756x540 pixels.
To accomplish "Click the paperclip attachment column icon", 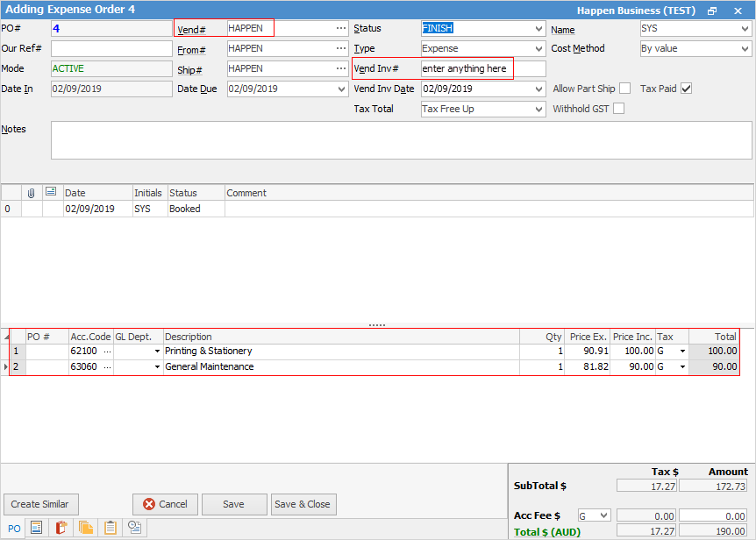I will coord(32,193).
